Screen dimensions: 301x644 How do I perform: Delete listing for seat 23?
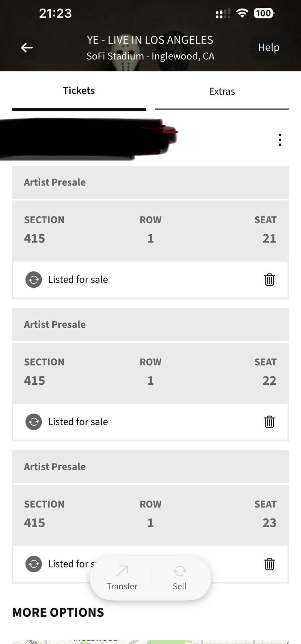point(269,564)
